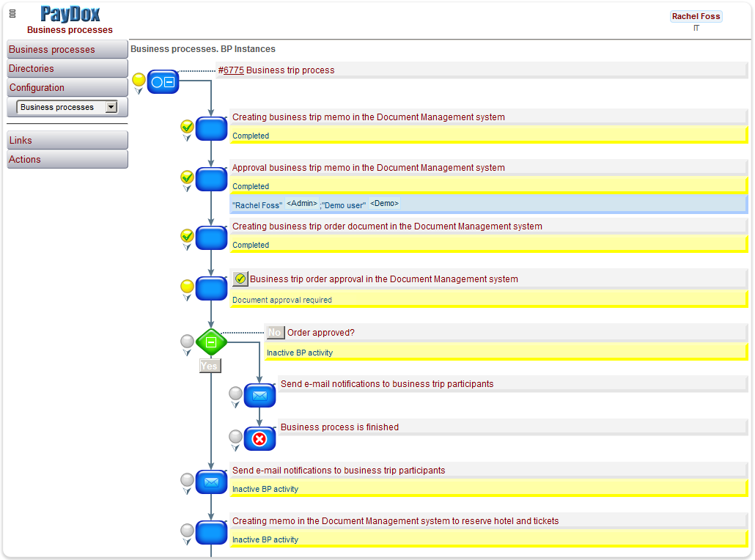Click checked status ball beside Creating business trip memo
The height and width of the screenshot is (560, 755).
click(187, 126)
